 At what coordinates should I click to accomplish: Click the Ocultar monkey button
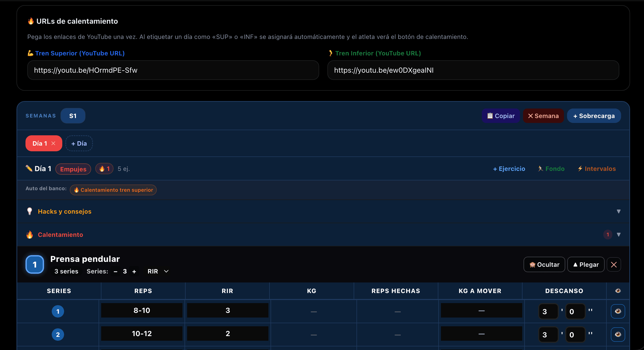[x=544, y=264]
